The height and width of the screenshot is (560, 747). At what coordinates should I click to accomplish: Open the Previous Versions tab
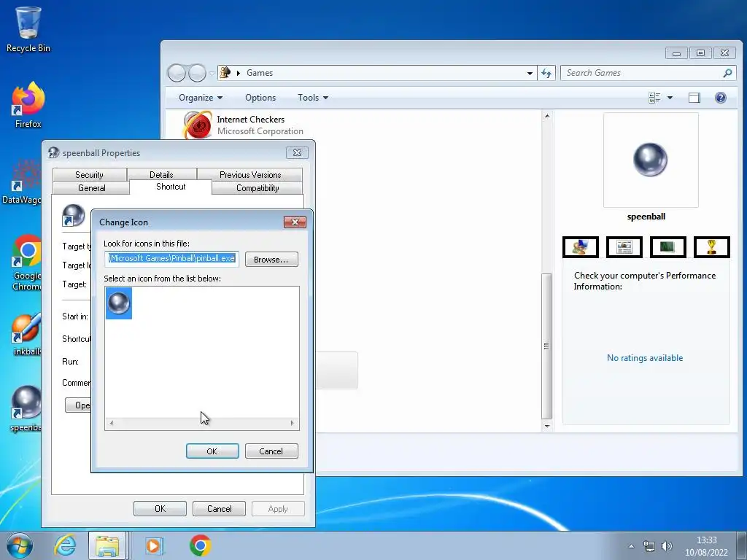(x=250, y=175)
